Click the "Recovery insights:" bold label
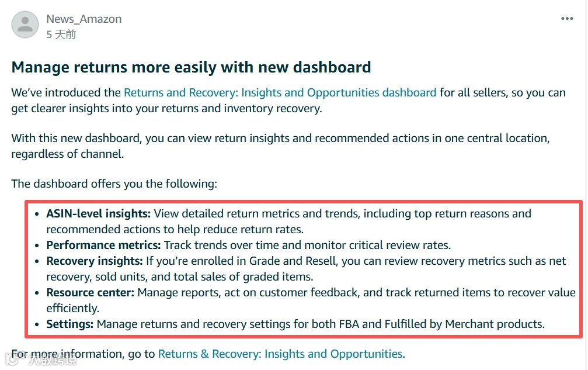Image resolution: width=588 pixels, height=370 pixels. tap(95, 261)
